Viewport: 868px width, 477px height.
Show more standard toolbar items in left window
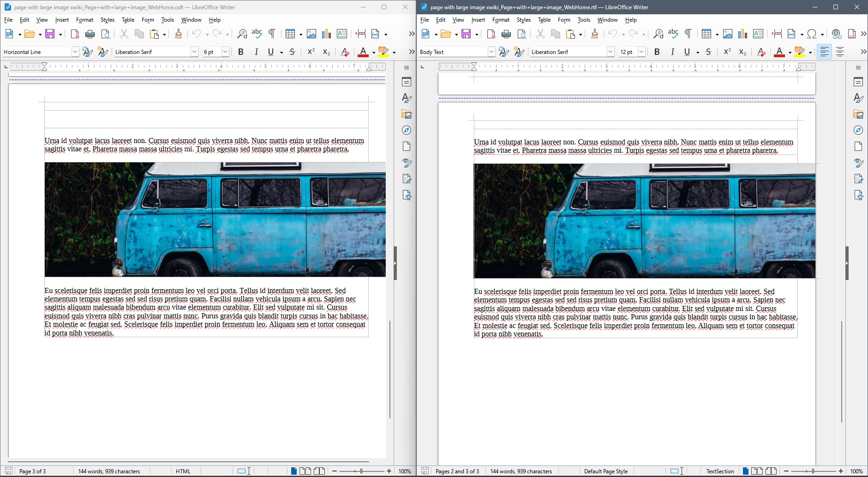[x=412, y=34]
